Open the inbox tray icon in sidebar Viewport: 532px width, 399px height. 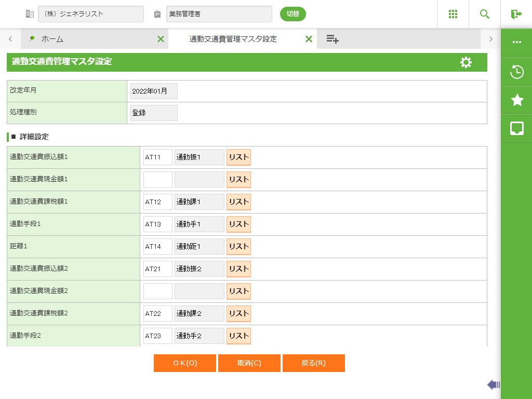point(517,128)
